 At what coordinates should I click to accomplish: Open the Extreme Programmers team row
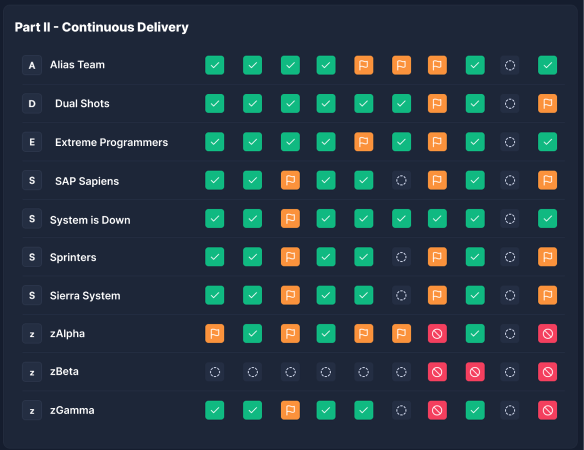[293, 142]
